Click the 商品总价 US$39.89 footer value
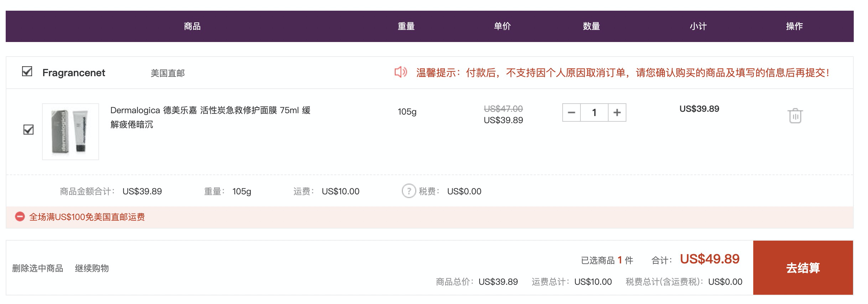Image resolution: width=868 pixels, height=304 pixels. 498,282
